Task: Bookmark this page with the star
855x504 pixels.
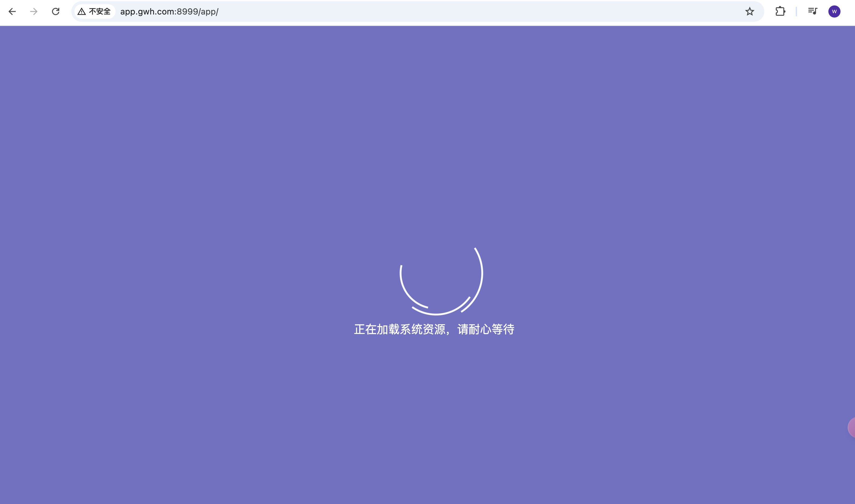Action: pyautogui.click(x=750, y=11)
